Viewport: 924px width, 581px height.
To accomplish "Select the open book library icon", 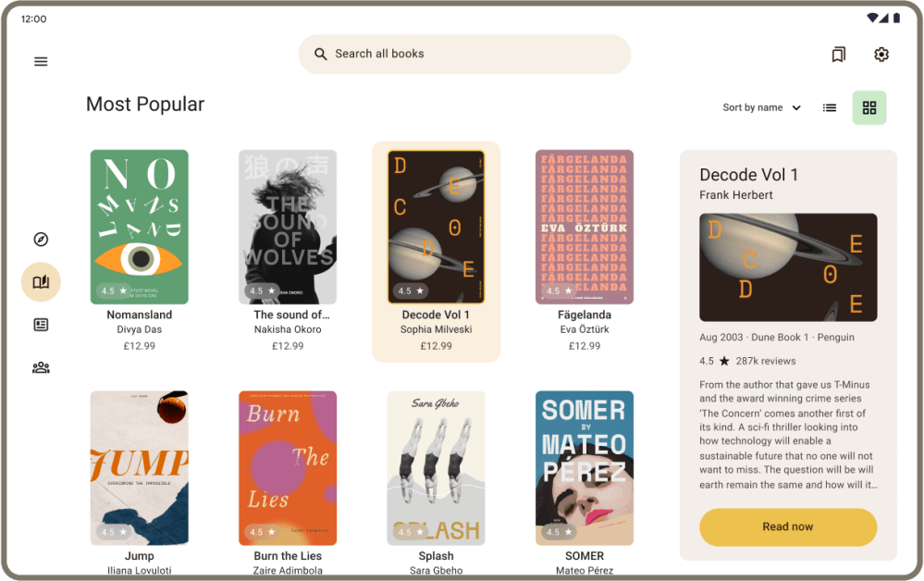I will pyautogui.click(x=41, y=281).
